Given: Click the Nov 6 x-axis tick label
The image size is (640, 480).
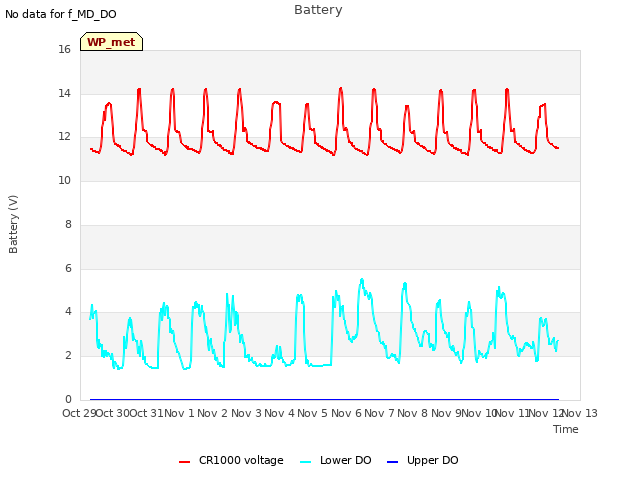Looking at the screenshot, I should 346,413.
